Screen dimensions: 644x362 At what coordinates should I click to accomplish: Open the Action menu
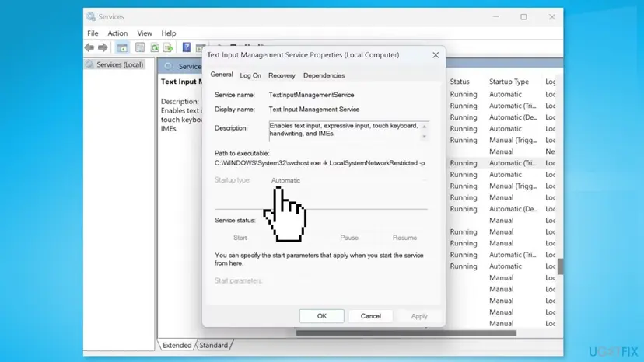coord(117,33)
